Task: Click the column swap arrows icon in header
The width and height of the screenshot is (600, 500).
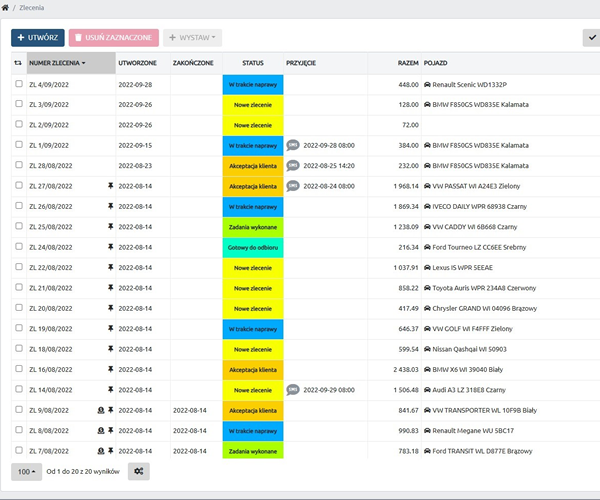Action: click(x=18, y=63)
